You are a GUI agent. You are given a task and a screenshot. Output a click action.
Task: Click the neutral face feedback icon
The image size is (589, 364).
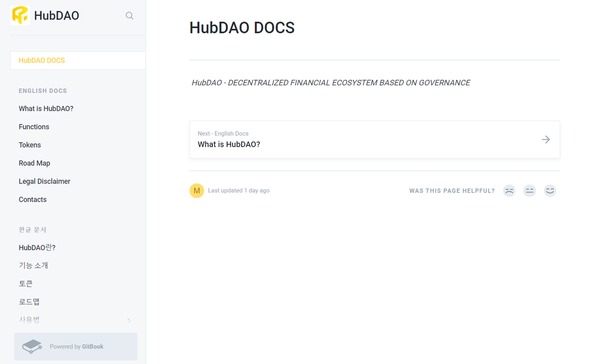(x=530, y=191)
